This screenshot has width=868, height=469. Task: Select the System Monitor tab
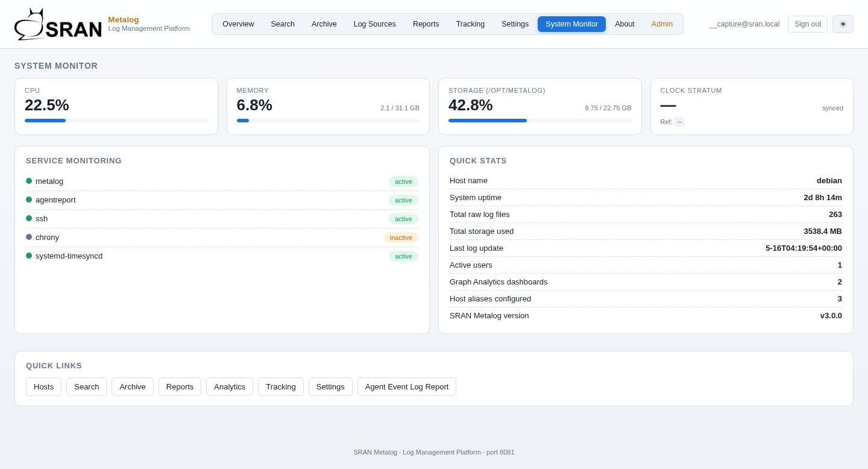[571, 24]
